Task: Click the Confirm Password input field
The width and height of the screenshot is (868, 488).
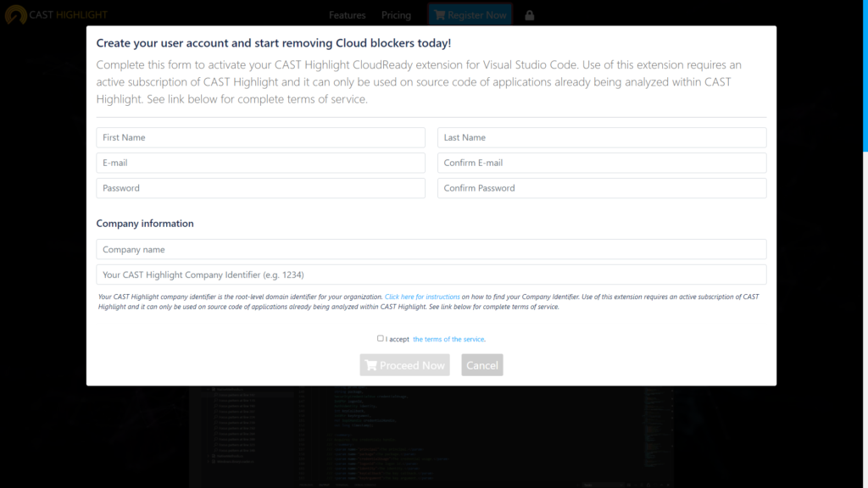Action: (x=601, y=188)
